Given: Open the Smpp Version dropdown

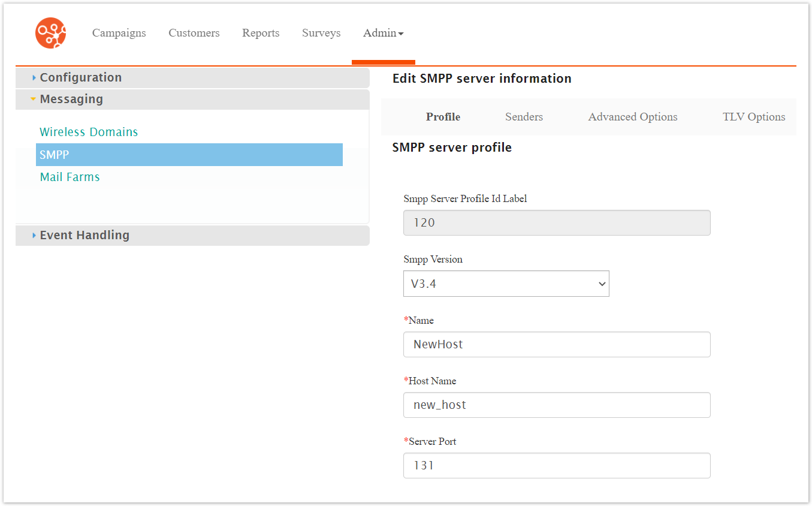Looking at the screenshot, I should click(506, 284).
